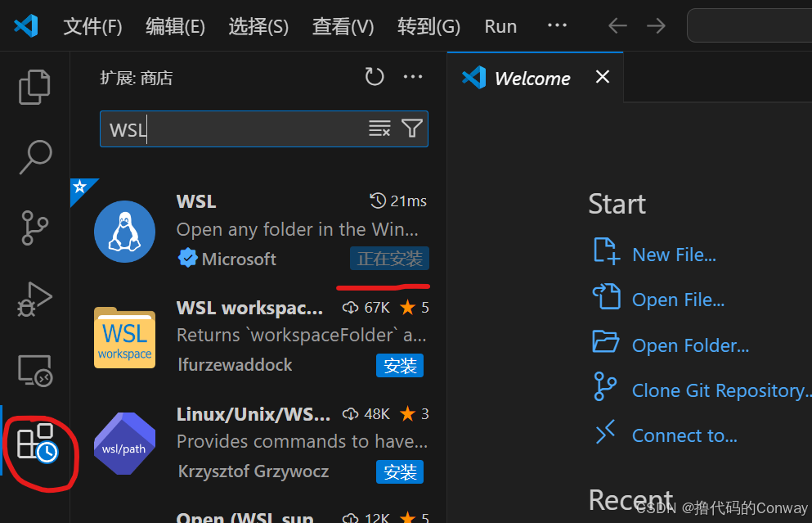The width and height of the screenshot is (812, 523).
Task: Open the 文件(F) menu
Action: pyautogui.click(x=92, y=25)
